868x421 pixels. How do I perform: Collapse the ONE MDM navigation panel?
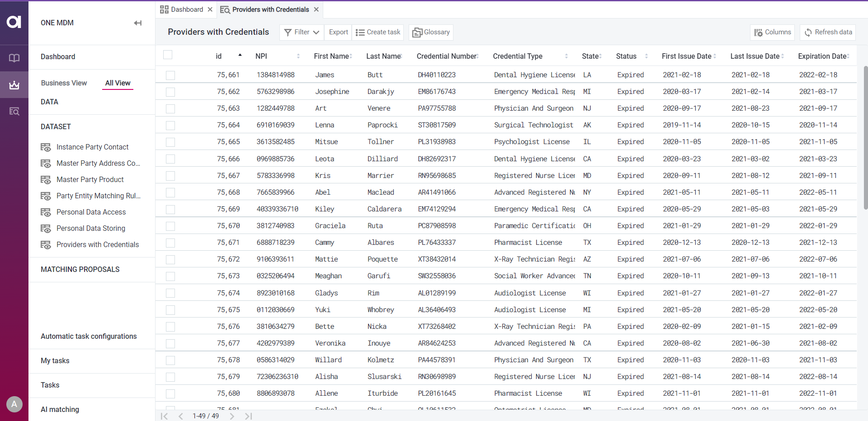[x=137, y=23]
